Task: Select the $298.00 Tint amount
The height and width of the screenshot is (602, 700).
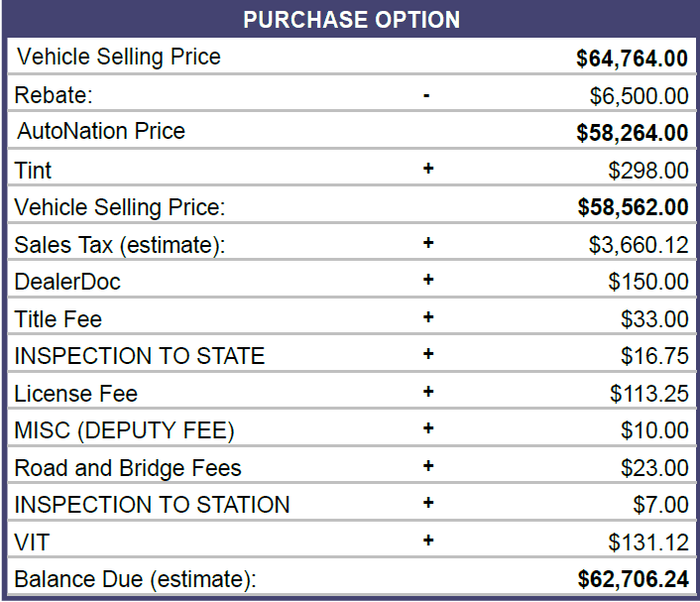Action: (647, 171)
